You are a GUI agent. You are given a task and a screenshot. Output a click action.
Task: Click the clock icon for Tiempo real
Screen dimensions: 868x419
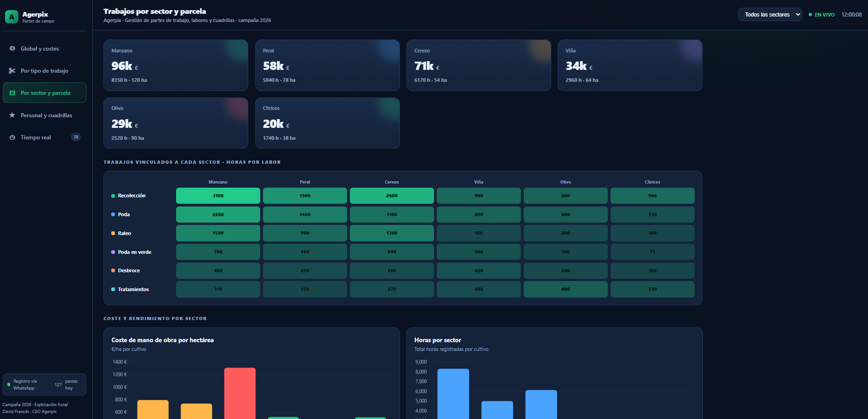point(12,137)
